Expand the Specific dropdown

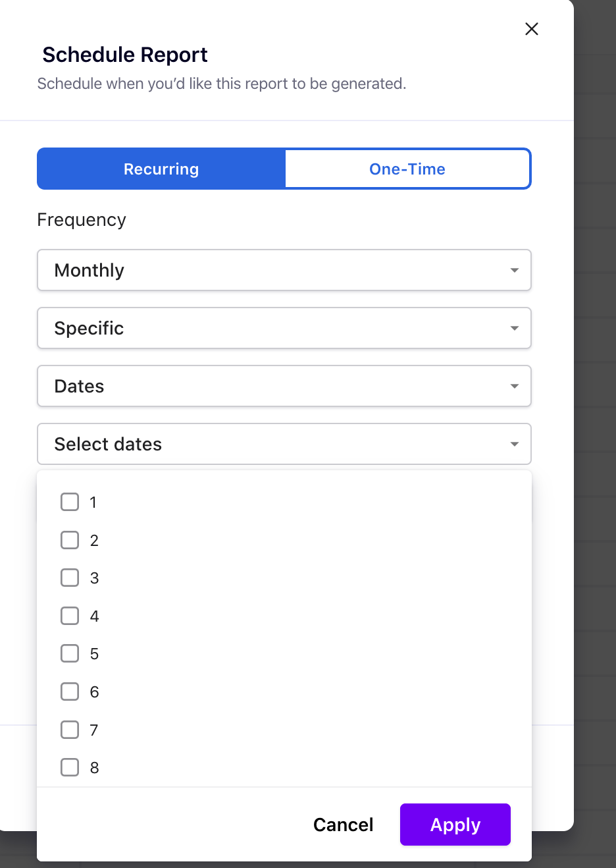coord(284,328)
